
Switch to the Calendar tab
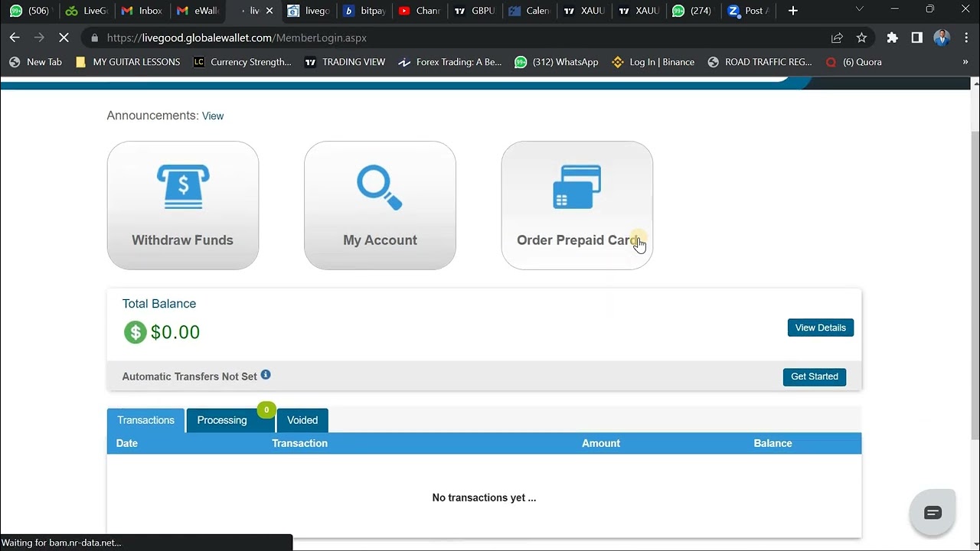point(530,11)
